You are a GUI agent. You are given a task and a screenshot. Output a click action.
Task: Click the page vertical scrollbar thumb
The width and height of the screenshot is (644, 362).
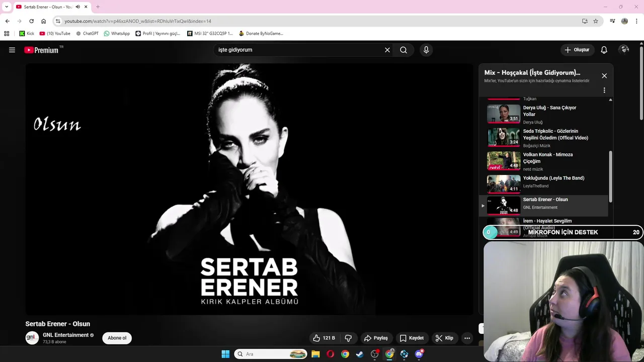point(641,83)
